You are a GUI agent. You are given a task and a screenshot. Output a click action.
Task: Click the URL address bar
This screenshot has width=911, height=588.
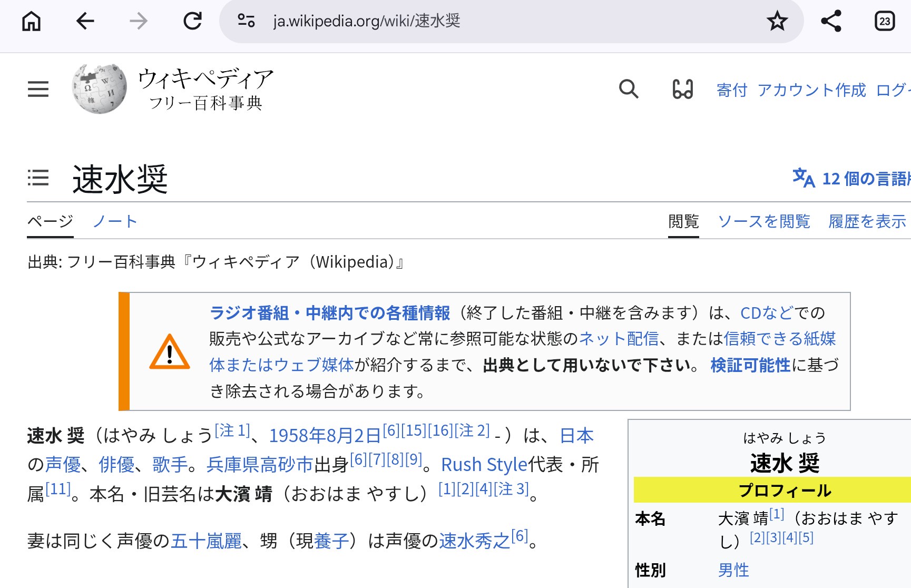point(511,21)
